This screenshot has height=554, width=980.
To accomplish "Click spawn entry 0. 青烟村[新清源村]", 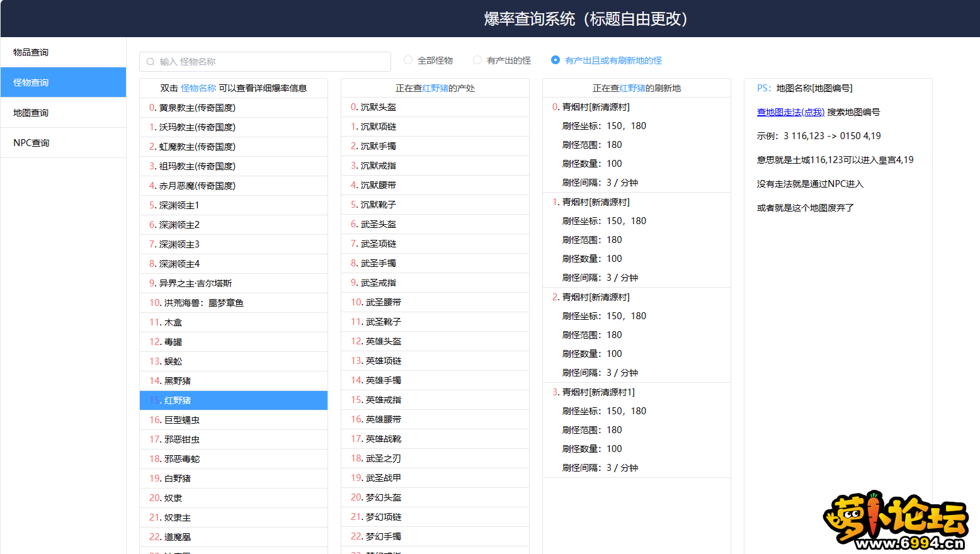I will [637, 145].
